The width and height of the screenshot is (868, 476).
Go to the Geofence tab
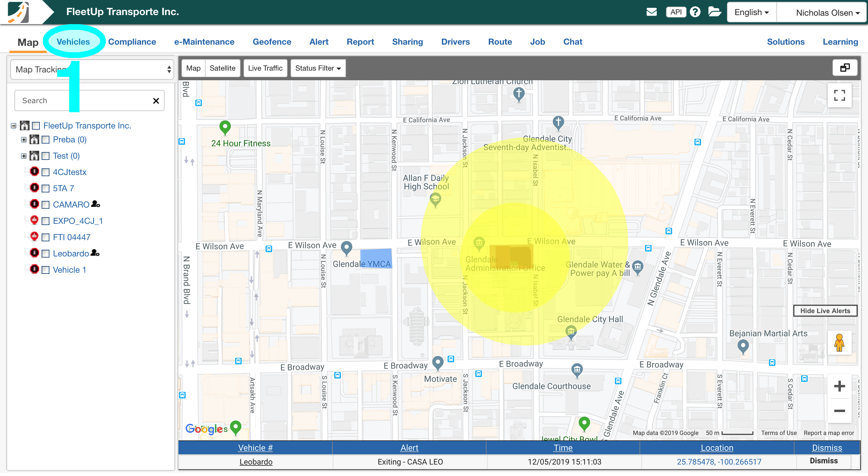point(272,42)
